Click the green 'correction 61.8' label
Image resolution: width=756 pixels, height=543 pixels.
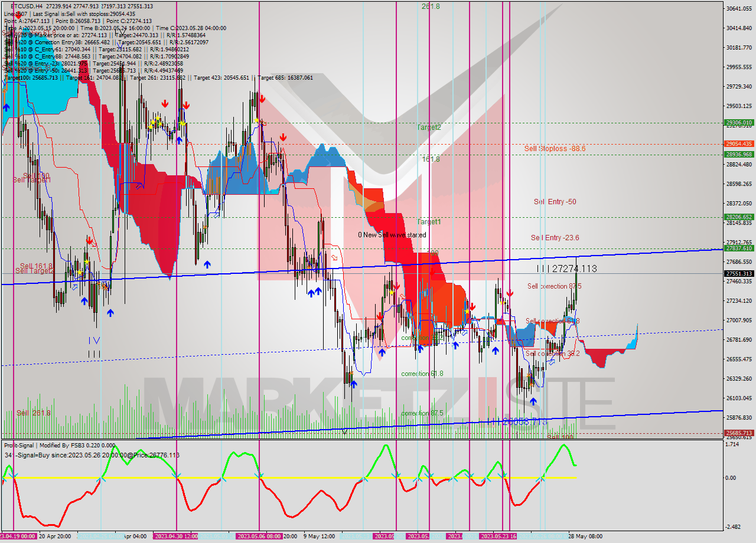[x=422, y=374]
